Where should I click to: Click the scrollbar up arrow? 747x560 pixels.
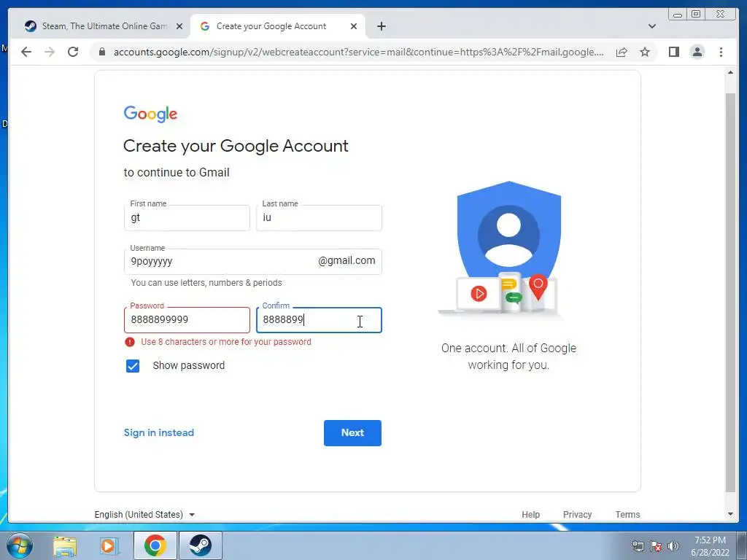(x=730, y=72)
